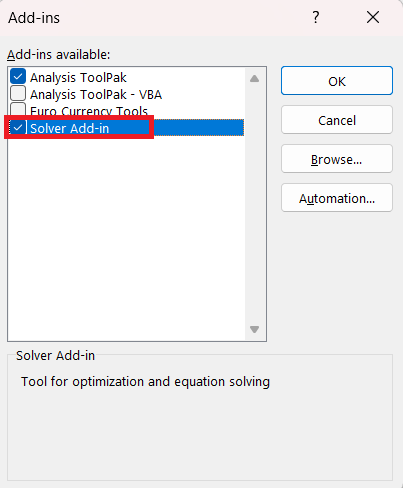Dismiss the dialog using Cancel
The width and height of the screenshot is (403, 488).
coord(337,120)
